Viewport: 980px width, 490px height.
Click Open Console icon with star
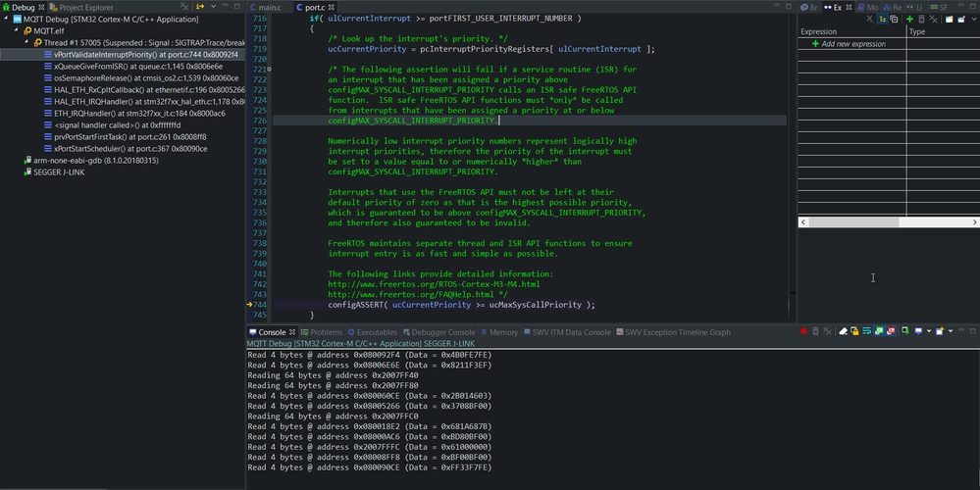(940, 331)
